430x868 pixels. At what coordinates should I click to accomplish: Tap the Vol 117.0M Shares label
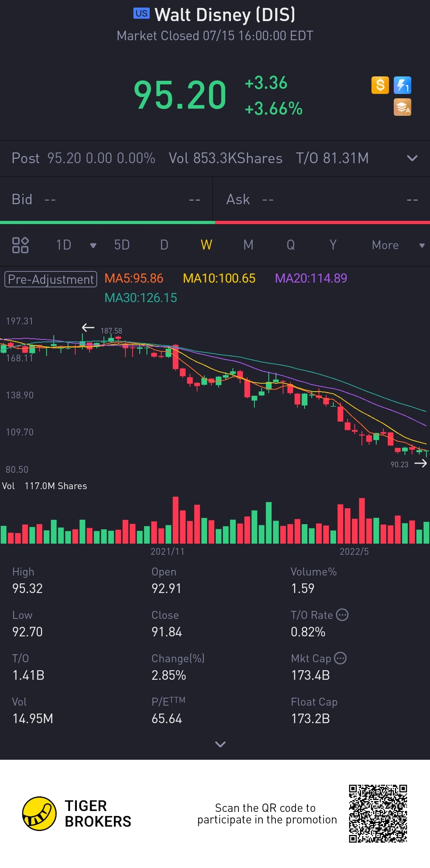pyautogui.click(x=44, y=486)
